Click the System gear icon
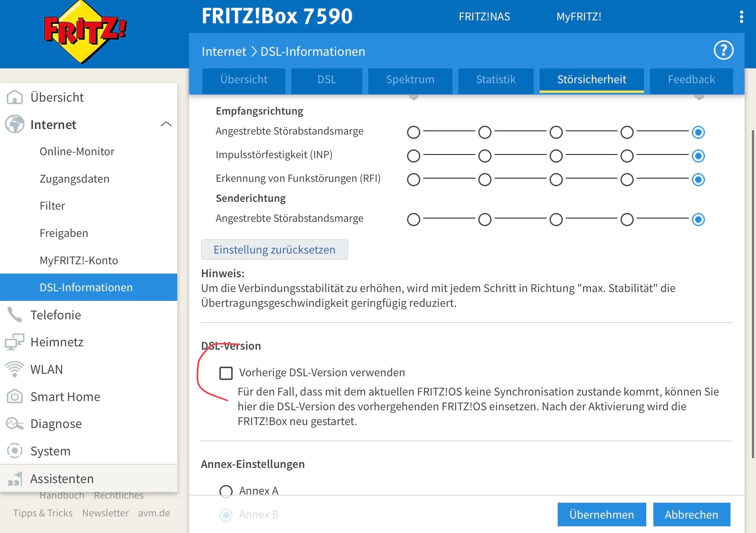This screenshot has width=756, height=533. tap(15, 451)
